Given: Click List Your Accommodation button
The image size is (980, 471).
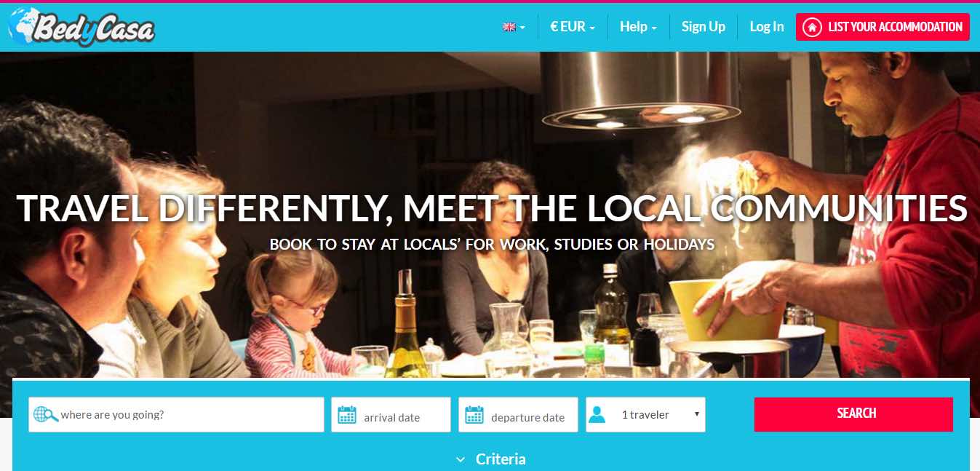Looking at the screenshot, I should [883, 27].
